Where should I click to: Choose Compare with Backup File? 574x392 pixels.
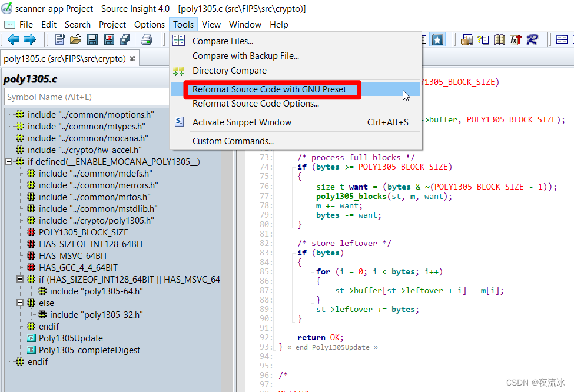click(296, 56)
